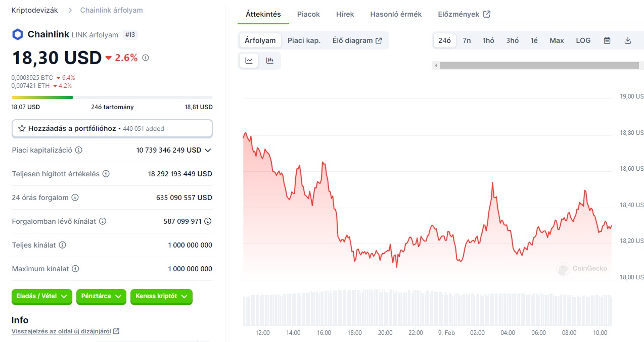Open the Eladás / Vétel dropdown
Viewport: 644px width, 342px height.
click(x=42, y=297)
